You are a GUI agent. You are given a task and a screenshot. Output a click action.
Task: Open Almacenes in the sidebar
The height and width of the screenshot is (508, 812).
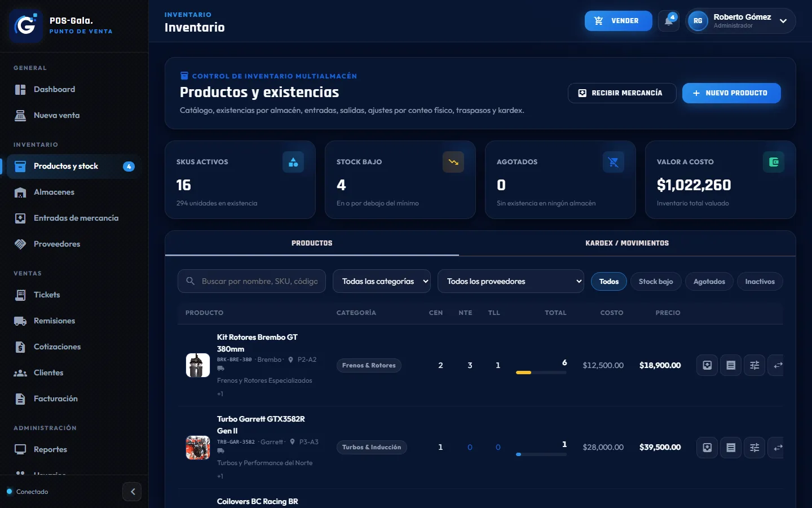[x=74, y=192]
